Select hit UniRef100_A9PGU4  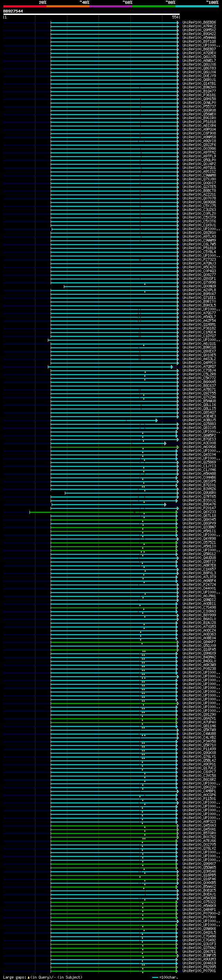coord(199,129)
